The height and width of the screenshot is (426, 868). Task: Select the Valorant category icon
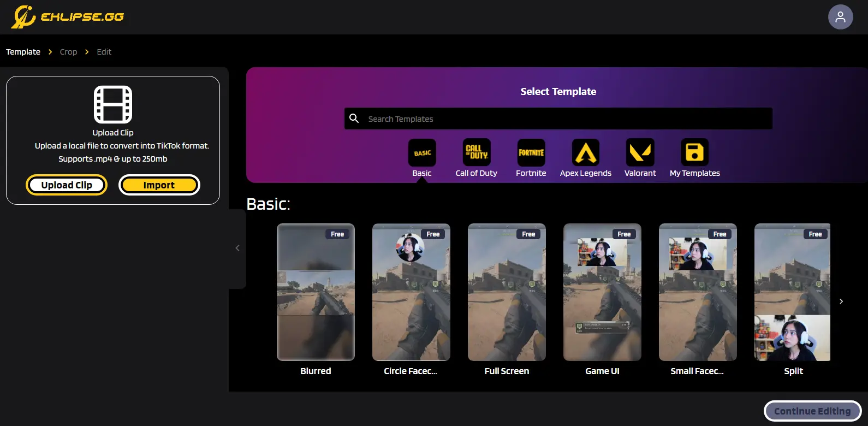pos(640,152)
